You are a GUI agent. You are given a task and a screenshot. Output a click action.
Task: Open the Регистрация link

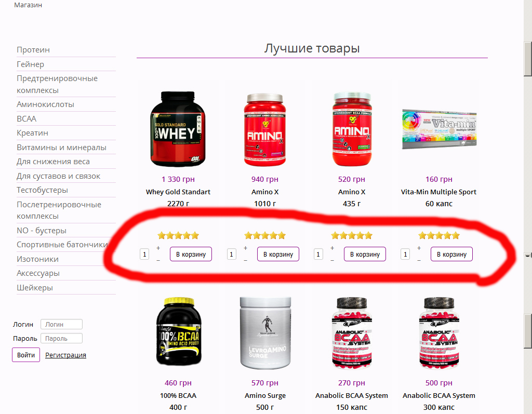coord(65,355)
